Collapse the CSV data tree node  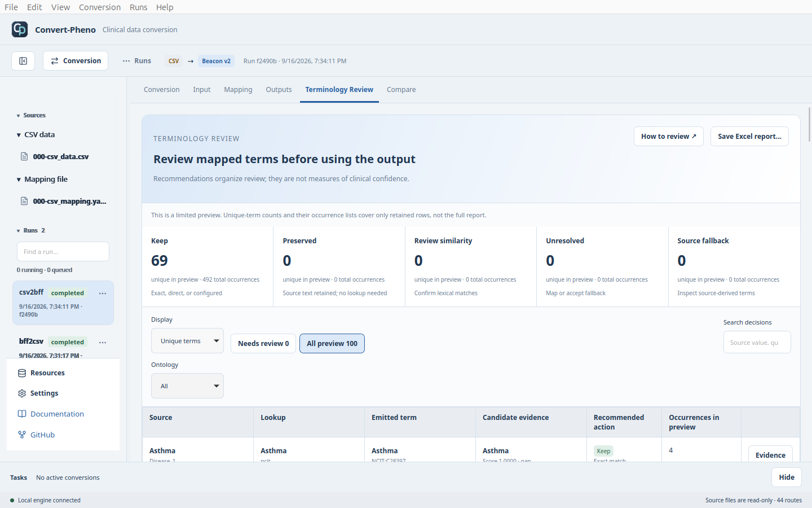coord(19,135)
